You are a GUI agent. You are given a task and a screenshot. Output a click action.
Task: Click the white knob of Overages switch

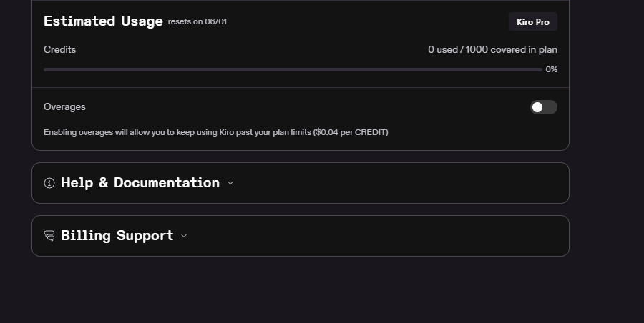tap(537, 107)
